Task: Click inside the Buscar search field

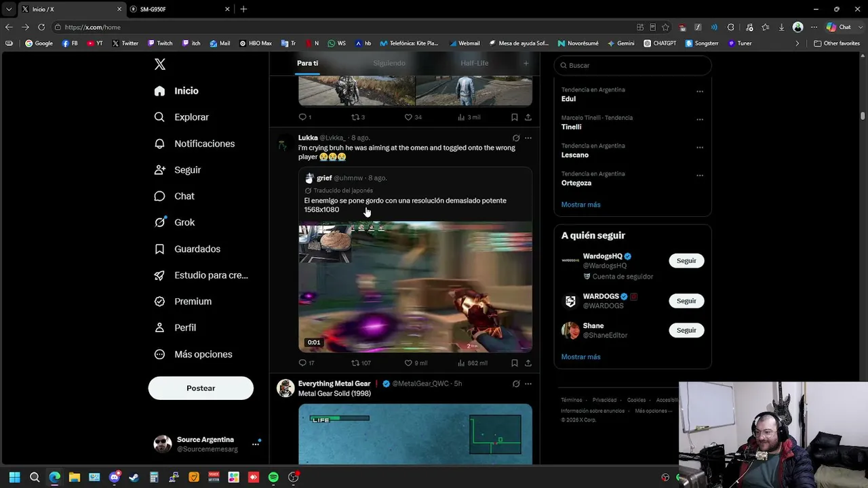Action: coord(633,65)
